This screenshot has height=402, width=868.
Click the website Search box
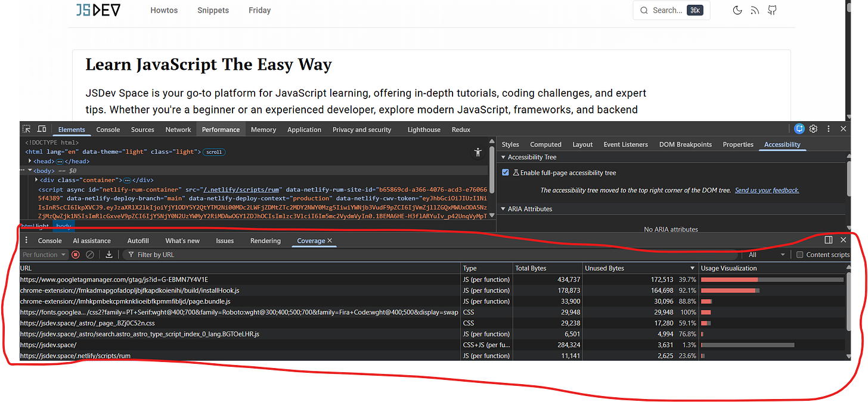671,10
